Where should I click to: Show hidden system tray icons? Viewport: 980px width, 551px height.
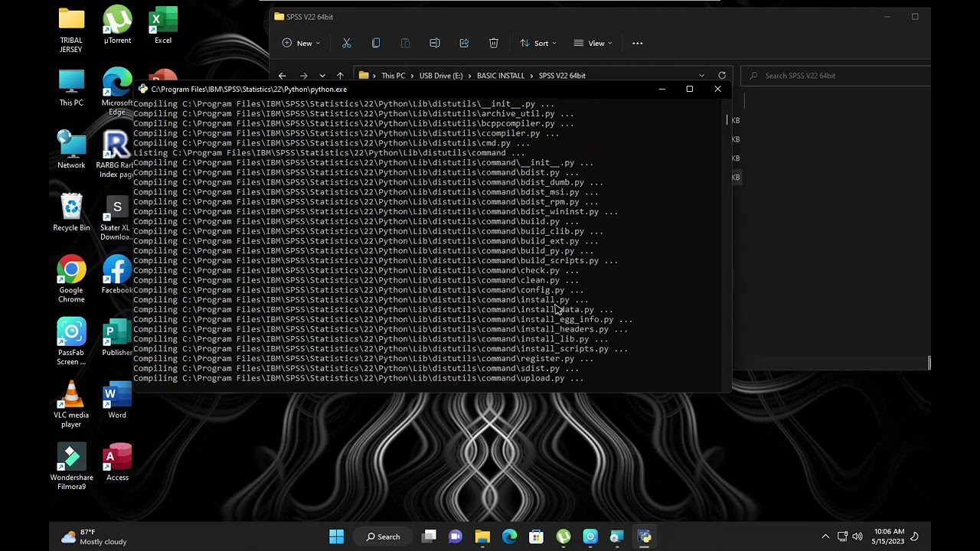point(825,536)
